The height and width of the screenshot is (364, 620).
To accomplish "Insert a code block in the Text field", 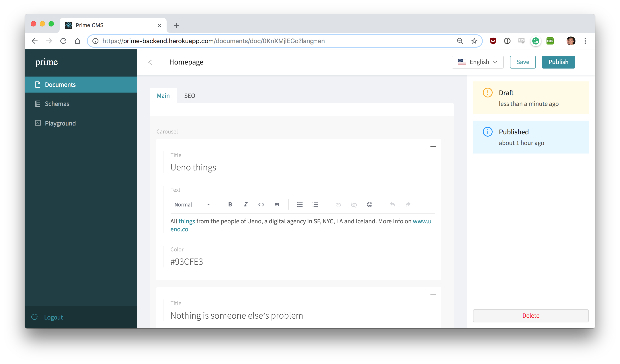I will pyautogui.click(x=261, y=204).
